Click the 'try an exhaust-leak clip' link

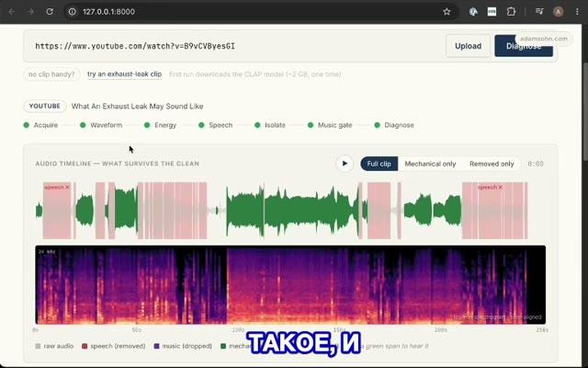click(x=125, y=74)
